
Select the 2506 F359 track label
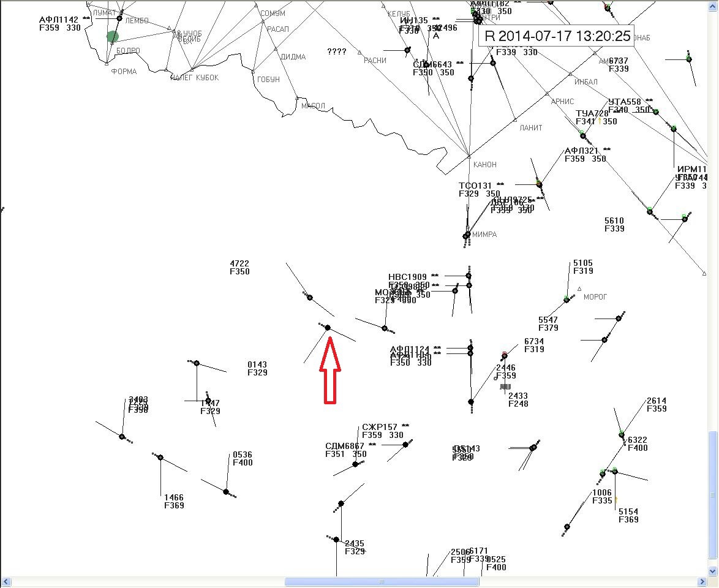(x=461, y=556)
